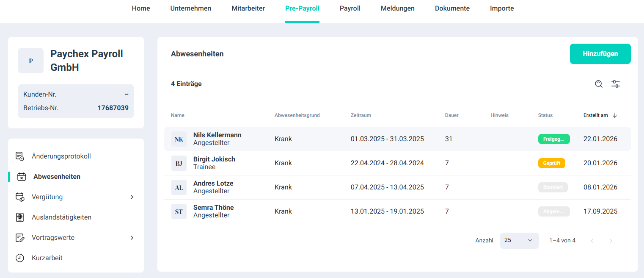This screenshot has width=644, height=278.
Task: Click the green Freigegeben status badge
Action: 554,139
